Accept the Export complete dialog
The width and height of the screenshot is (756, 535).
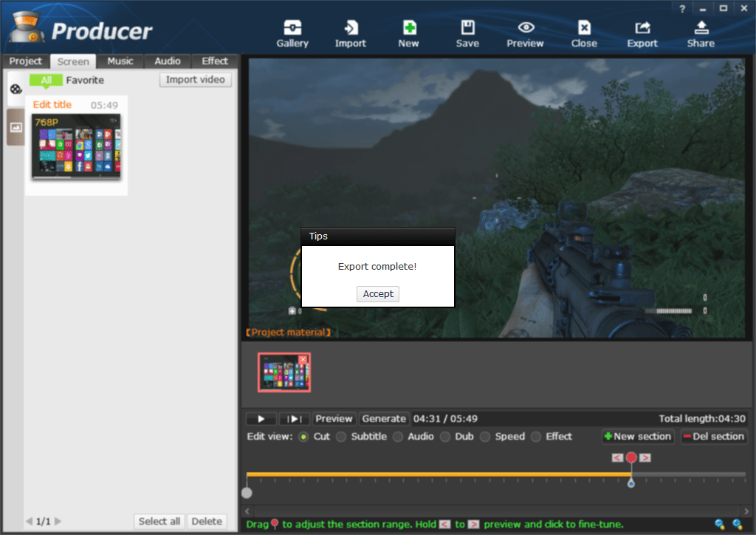[x=378, y=294]
